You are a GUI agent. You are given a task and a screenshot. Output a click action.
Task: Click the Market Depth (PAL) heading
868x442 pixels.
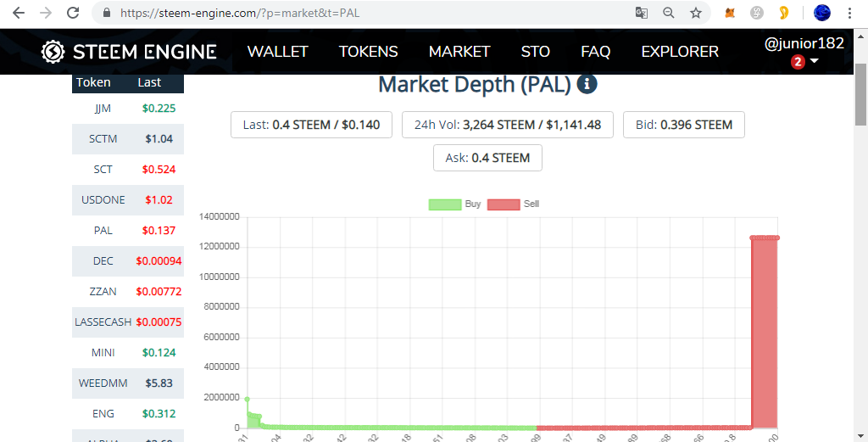pyautogui.click(x=475, y=85)
